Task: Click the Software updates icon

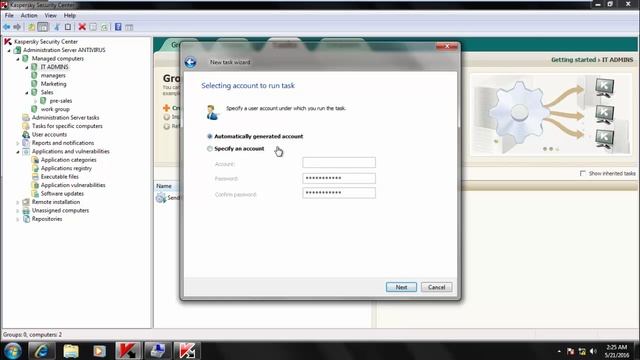Action: (35, 194)
